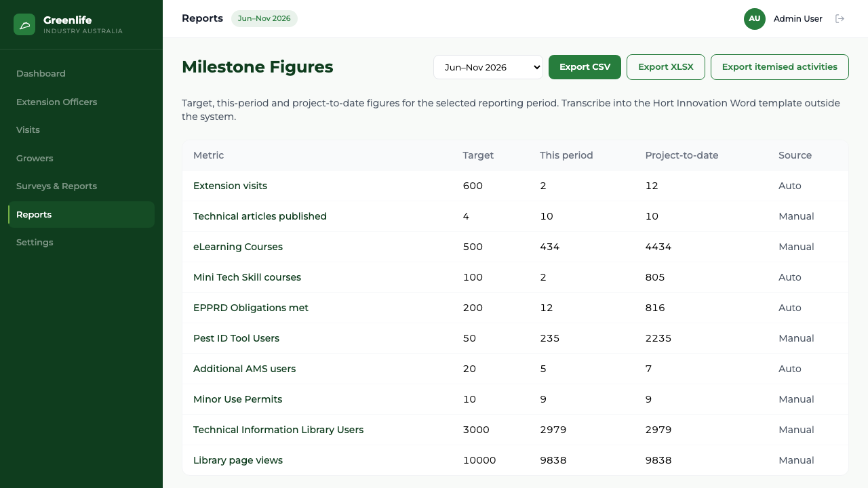
Task: Select Pest ID Tool Users row
Action: pyautogui.click(x=515, y=338)
